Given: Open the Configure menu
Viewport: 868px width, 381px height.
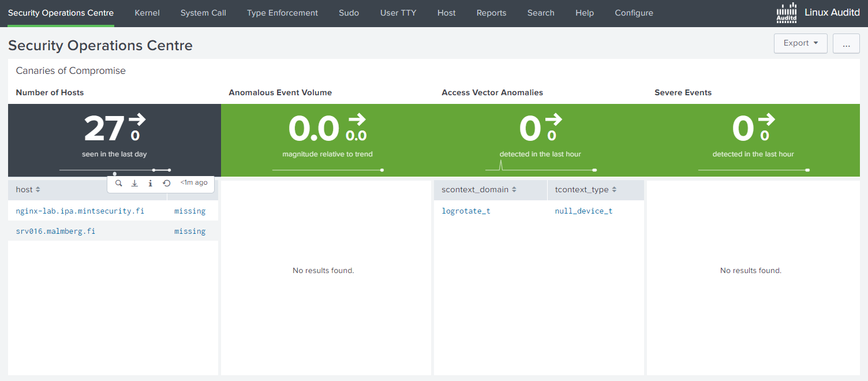Looking at the screenshot, I should tap(634, 13).
